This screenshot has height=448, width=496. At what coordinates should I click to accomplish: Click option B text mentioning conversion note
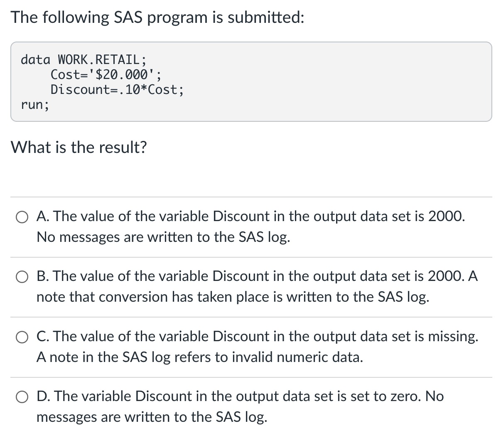(x=257, y=286)
